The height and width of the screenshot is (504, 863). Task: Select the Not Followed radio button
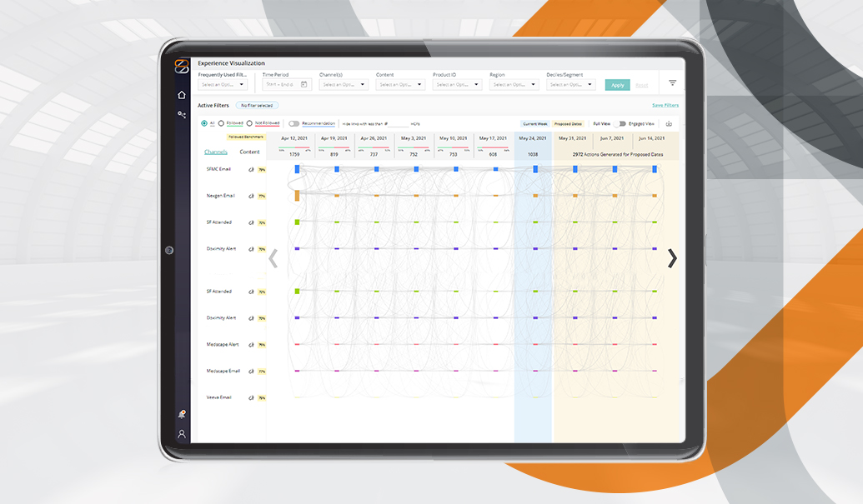pos(249,123)
